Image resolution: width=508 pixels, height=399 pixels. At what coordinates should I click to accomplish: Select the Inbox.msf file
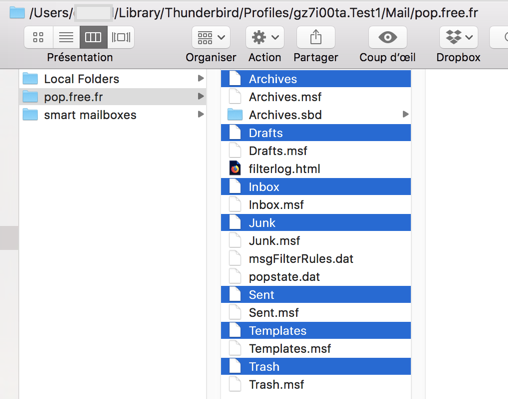tap(316, 205)
